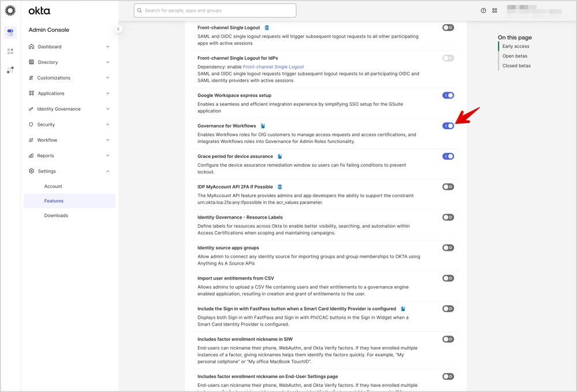This screenshot has width=577, height=392.
Task: Click the doc icon next to Front-channel Single Logout
Action: [x=267, y=28]
